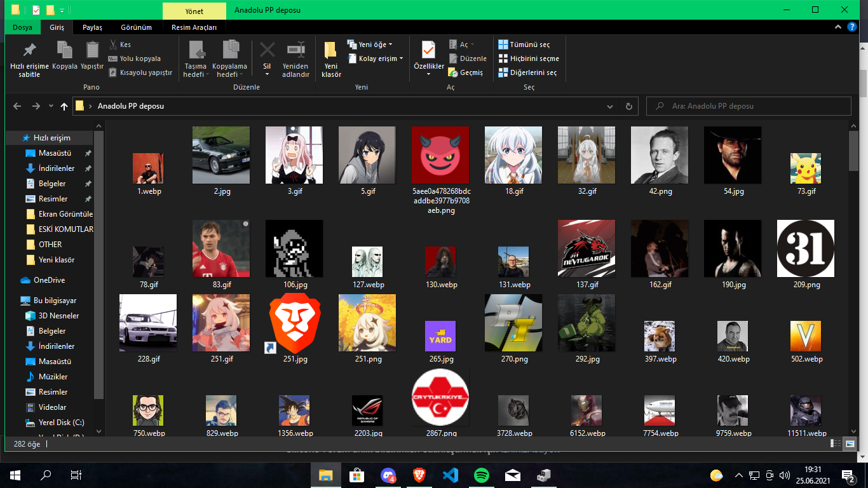
Task: Click Yolu kopyala in the ribbon
Action: click(x=134, y=58)
